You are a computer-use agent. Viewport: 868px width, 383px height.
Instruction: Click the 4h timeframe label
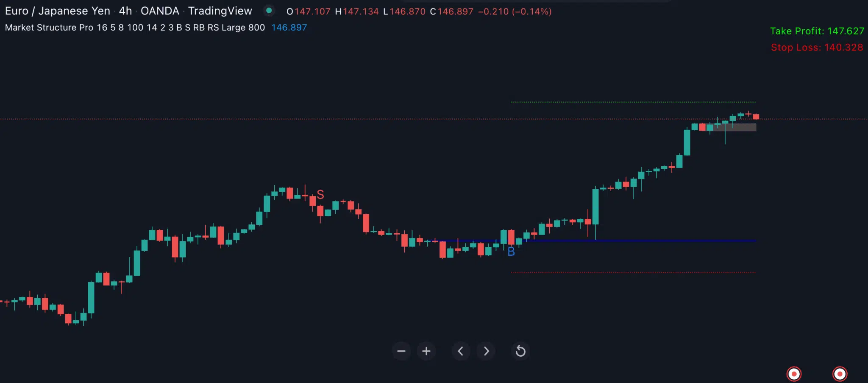pyautogui.click(x=125, y=11)
